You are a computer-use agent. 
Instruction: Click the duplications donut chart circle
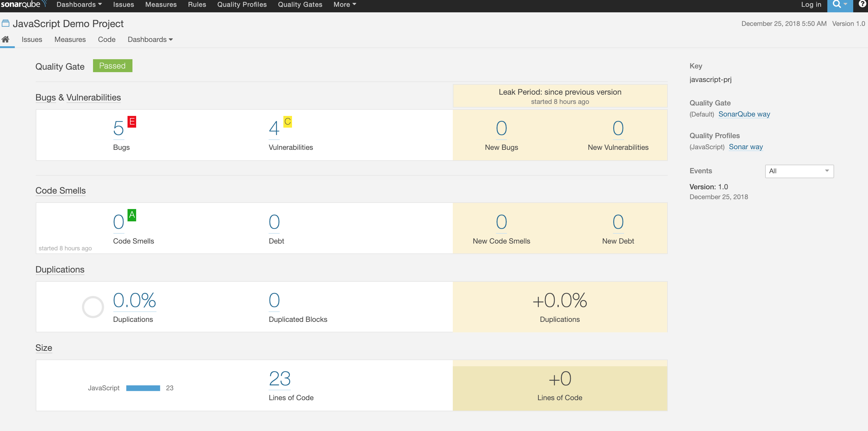93,307
